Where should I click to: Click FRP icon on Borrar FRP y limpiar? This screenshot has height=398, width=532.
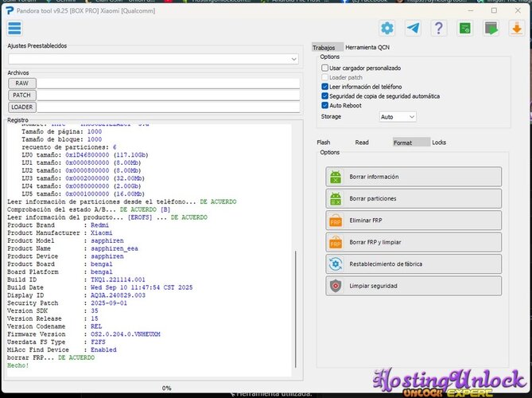click(x=336, y=243)
